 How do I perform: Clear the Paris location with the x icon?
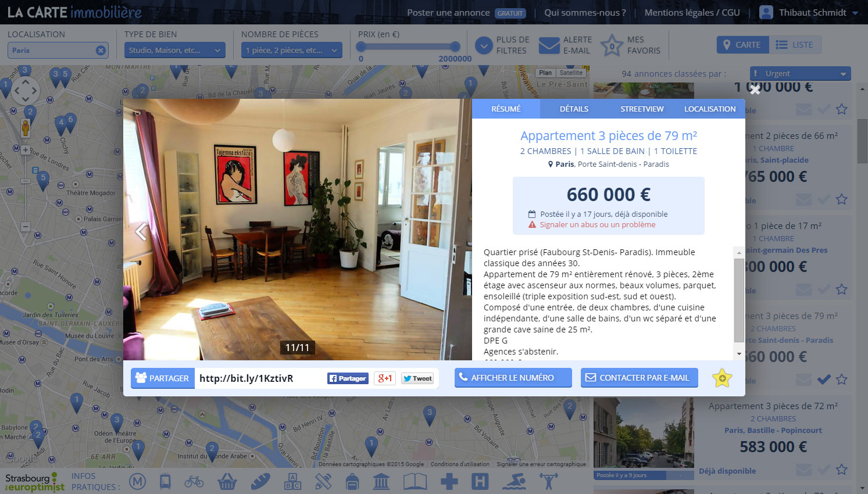(x=101, y=51)
